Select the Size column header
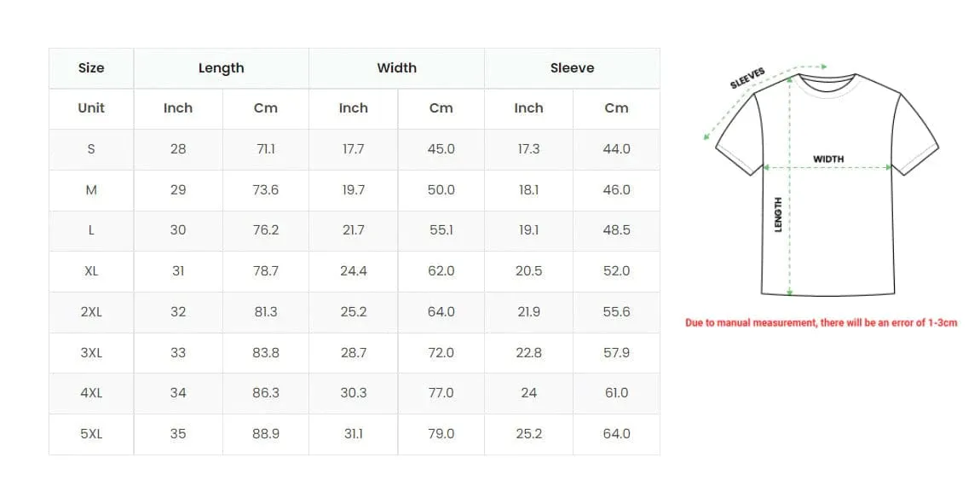This screenshot has height=498, width=980. point(91,68)
